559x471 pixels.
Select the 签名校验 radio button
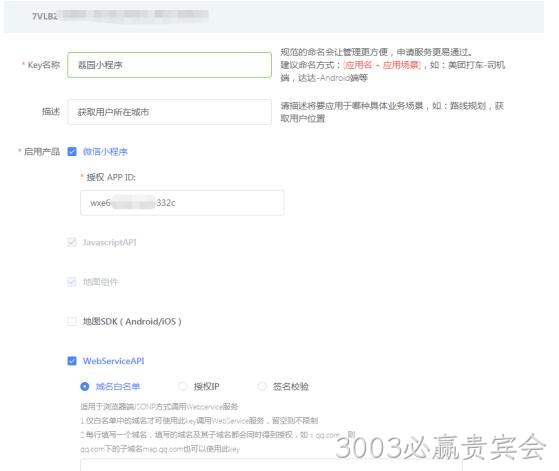[x=262, y=386]
